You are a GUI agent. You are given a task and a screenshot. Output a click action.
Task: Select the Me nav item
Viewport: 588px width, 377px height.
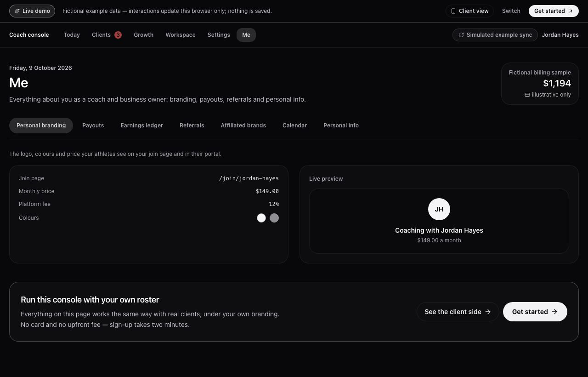click(246, 35)
